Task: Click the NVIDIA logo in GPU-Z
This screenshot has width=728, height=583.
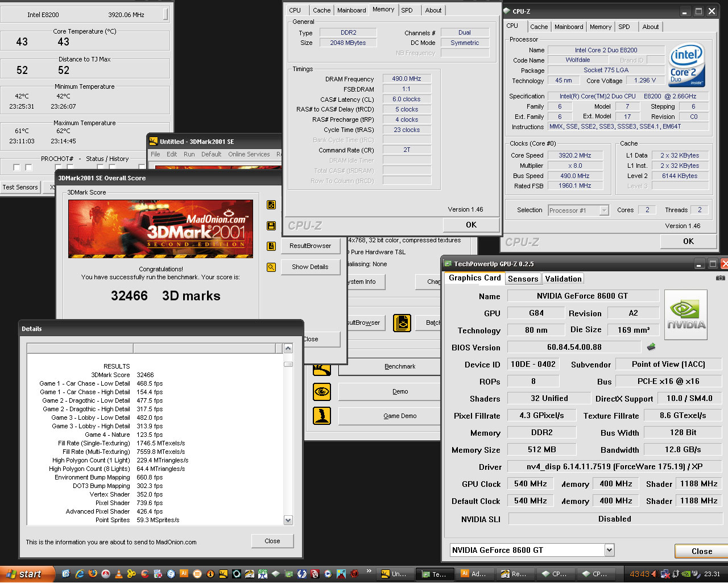Action: 686,315
